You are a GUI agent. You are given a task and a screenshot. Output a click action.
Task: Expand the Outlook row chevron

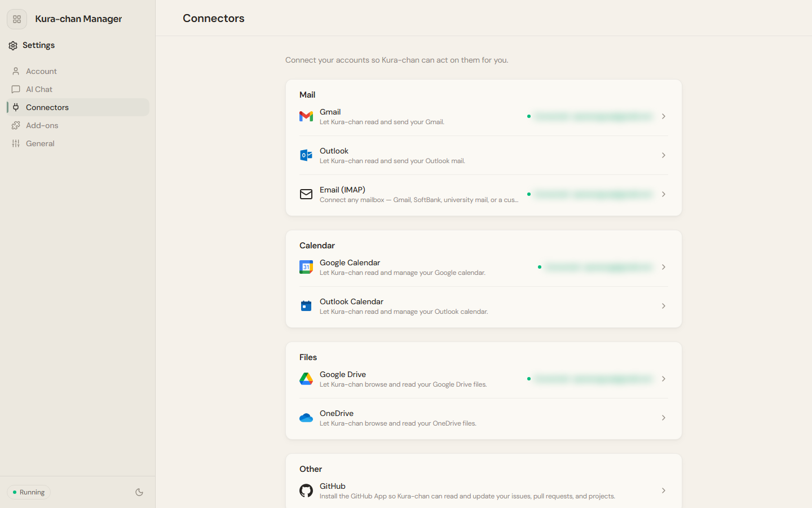(x=664, y=155)
